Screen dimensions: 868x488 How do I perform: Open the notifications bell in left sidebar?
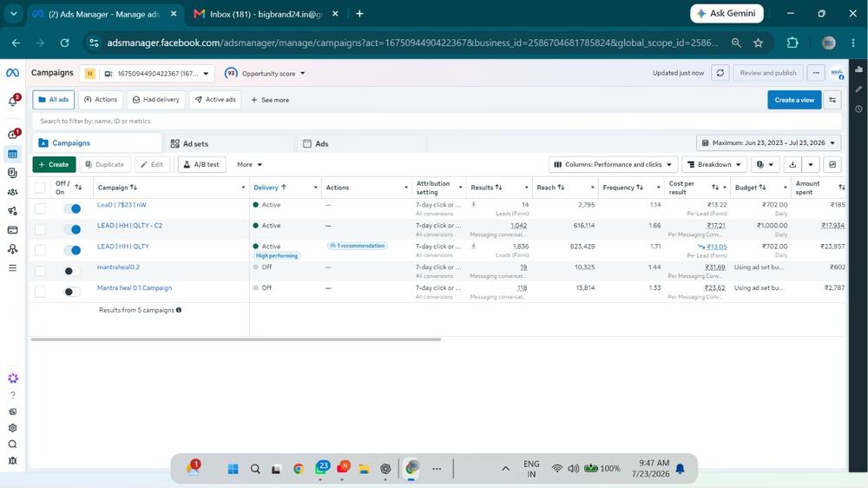click(x=13, y=101)
